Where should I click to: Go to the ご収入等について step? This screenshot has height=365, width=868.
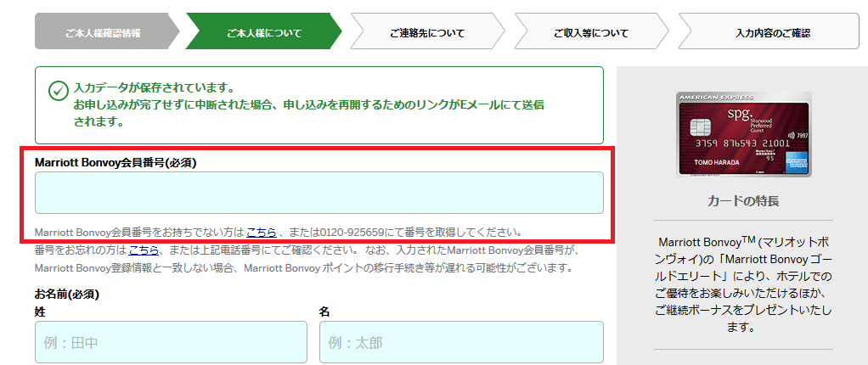click(591, 33)
